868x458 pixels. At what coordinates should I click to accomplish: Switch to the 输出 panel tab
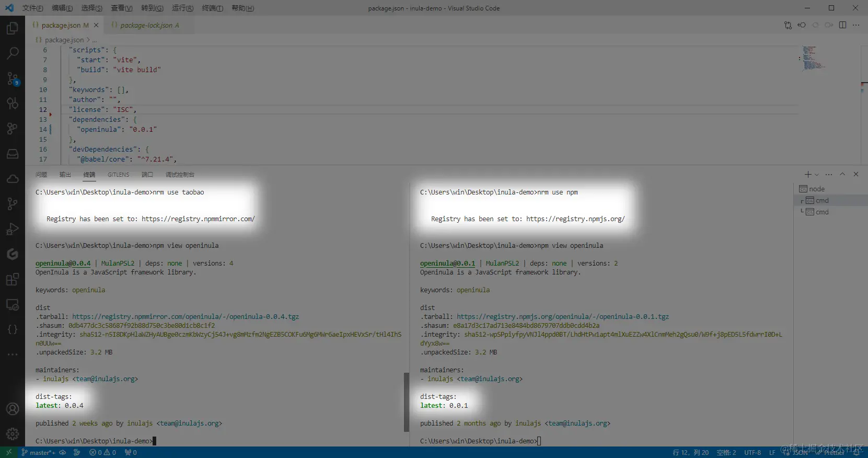point(65,175)
